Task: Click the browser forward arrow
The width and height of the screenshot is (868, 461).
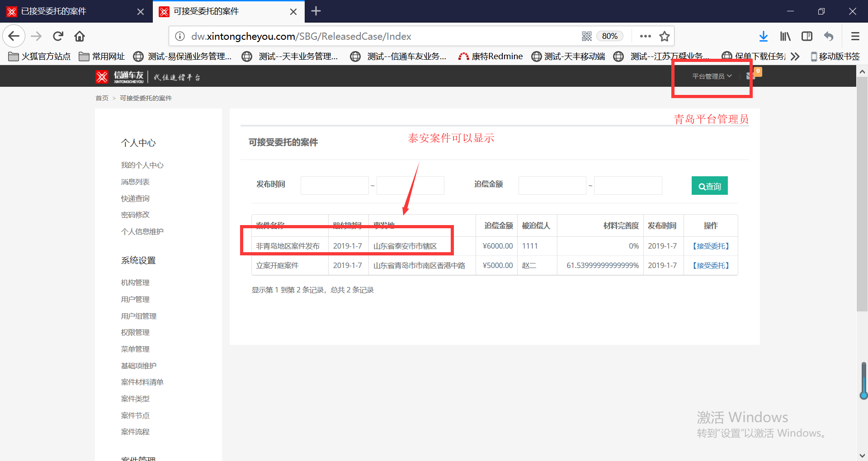Action: (x=36, y=36)
